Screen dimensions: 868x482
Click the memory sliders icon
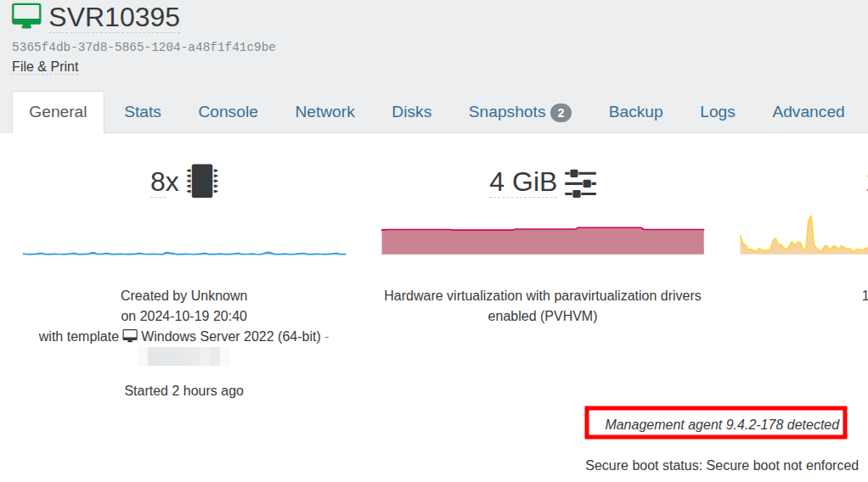581,182
